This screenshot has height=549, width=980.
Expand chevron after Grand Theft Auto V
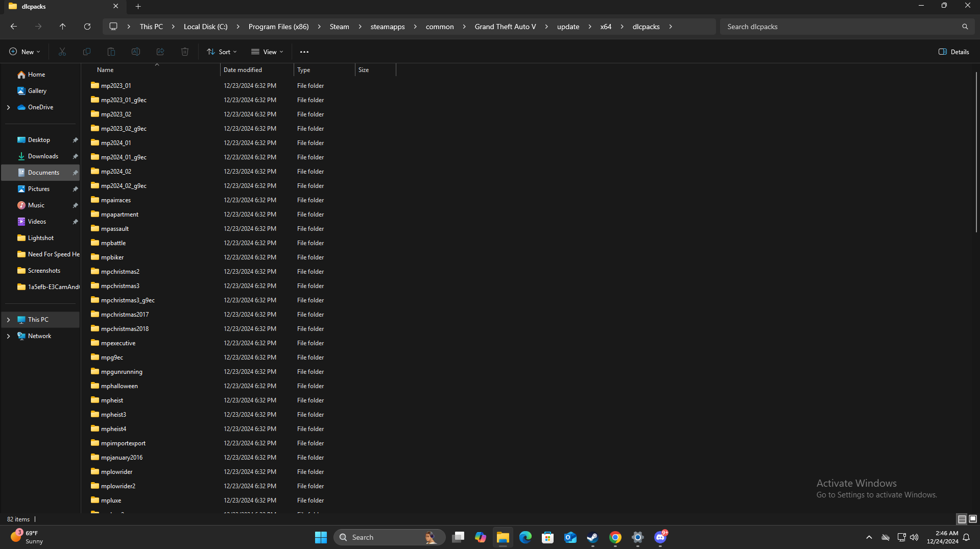(x=546, y=27)
